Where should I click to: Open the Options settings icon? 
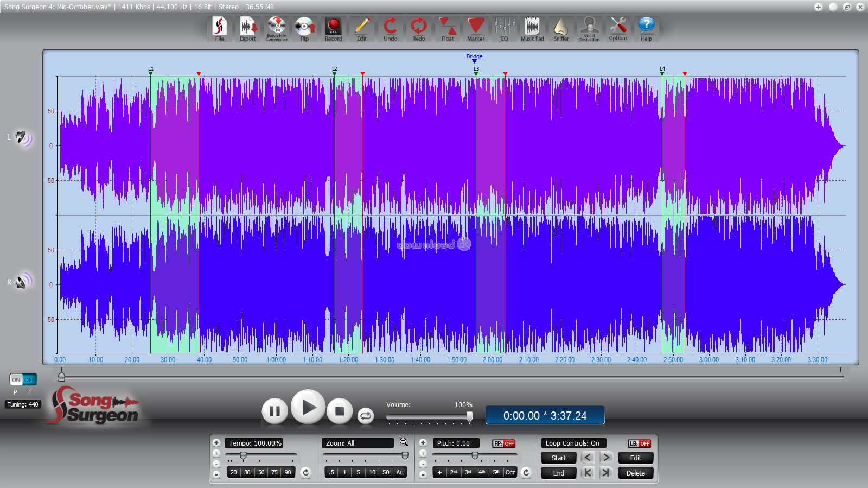pos(618,29)
